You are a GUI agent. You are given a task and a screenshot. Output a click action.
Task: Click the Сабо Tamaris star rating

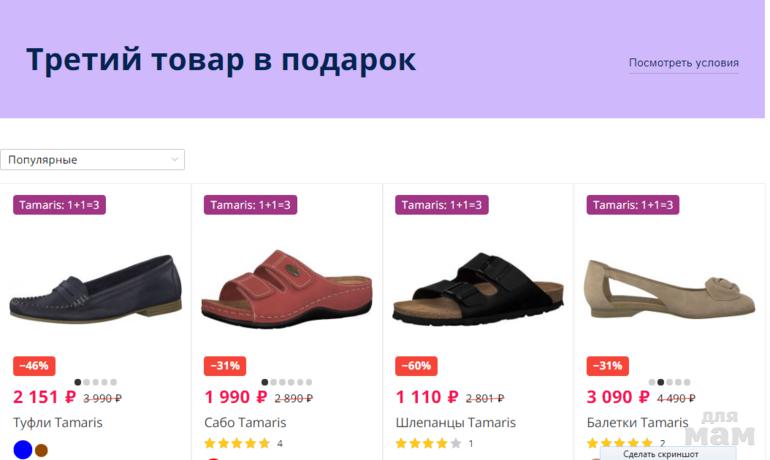click(x=237, y=443)
